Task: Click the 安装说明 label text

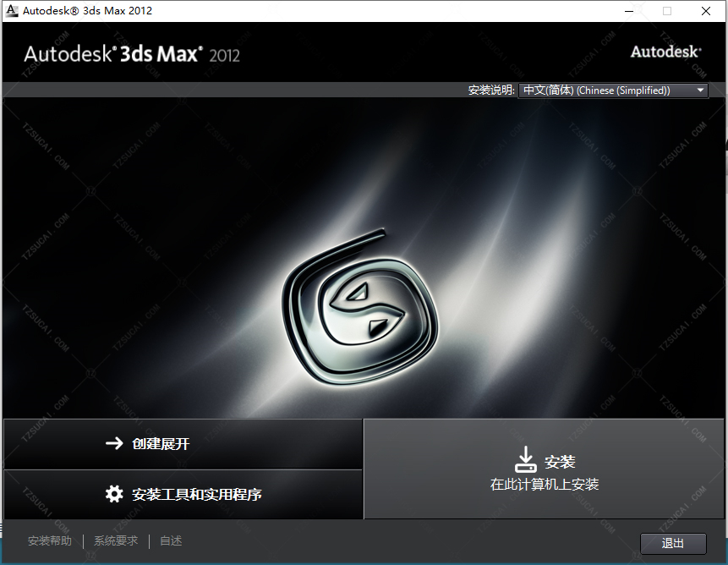Action: tap(491, 90)
